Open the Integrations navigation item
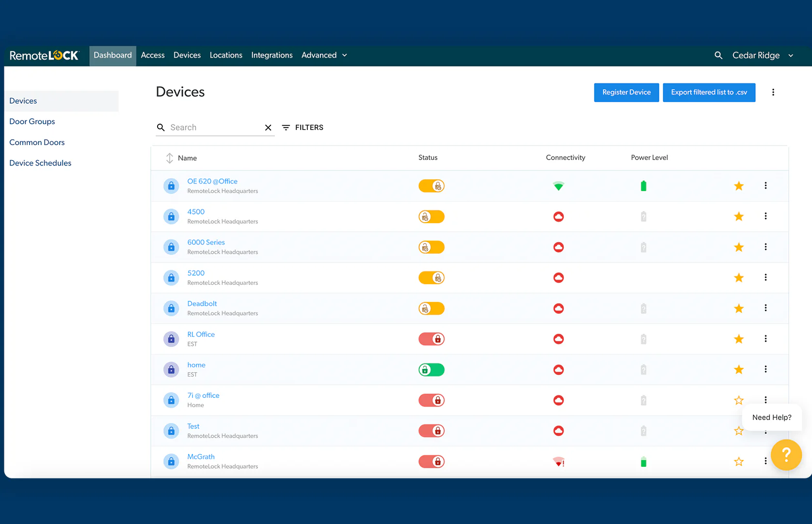 point(272,55)
